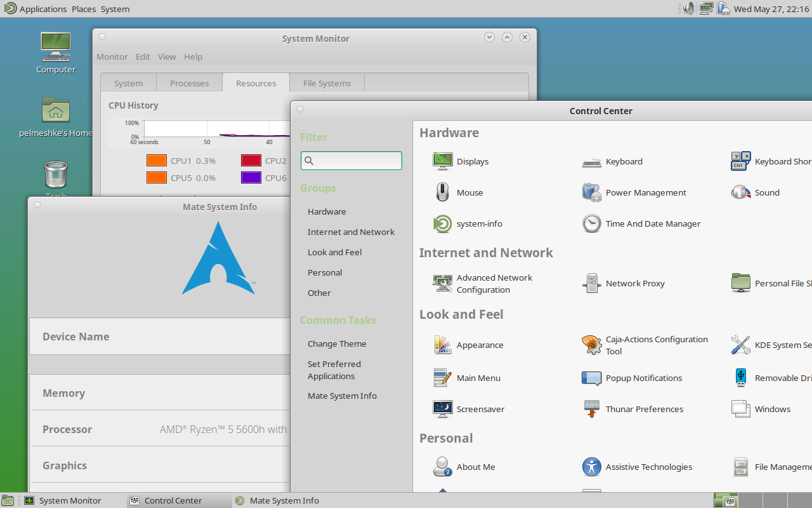Image resolution: width=812 pixels, height=508 pixels.
Task: Click the volume icon in the top panel
Action: coord(688,9)
